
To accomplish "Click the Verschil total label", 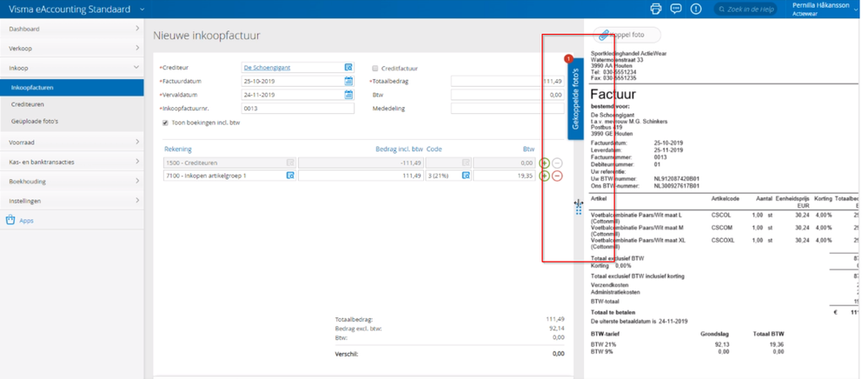I will pyautogui.click(x=347, y=354).
